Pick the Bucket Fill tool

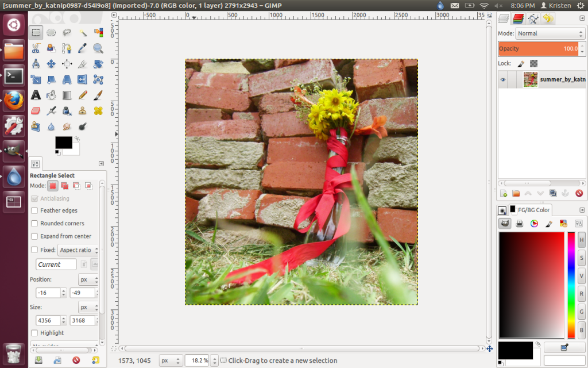(x=51, y=95)
